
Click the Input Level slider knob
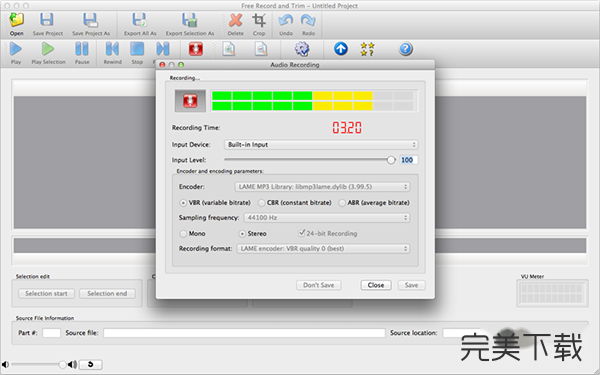point(391,160)
